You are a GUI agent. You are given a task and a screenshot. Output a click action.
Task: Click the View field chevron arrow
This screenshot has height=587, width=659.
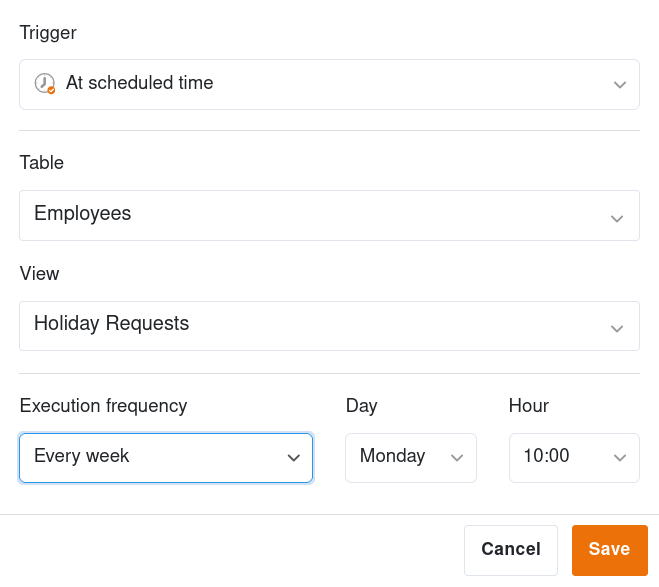point(619,327)
